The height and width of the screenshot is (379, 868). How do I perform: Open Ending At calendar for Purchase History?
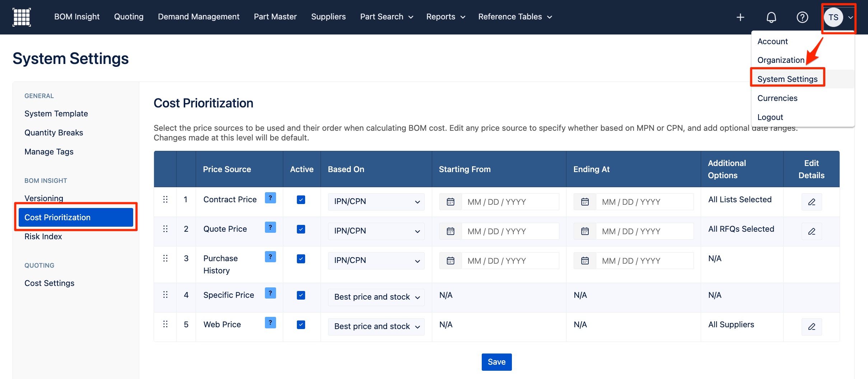click(585, 261)
